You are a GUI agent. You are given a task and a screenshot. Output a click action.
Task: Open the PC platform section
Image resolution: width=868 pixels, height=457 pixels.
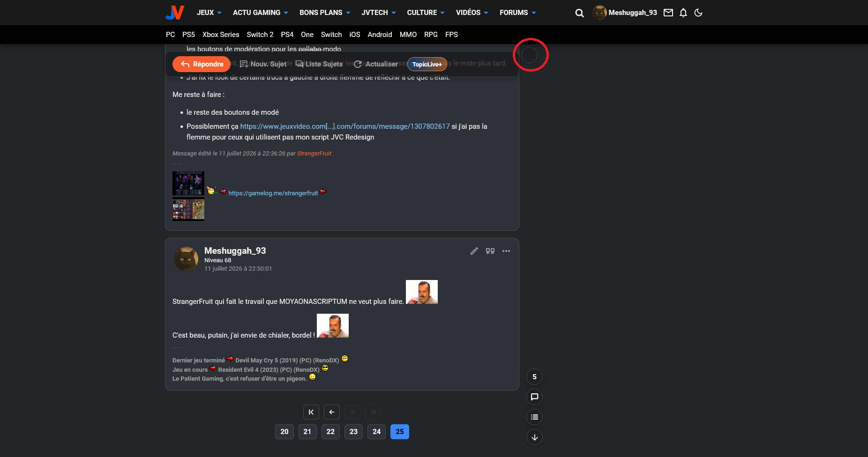tap(171, 35)
